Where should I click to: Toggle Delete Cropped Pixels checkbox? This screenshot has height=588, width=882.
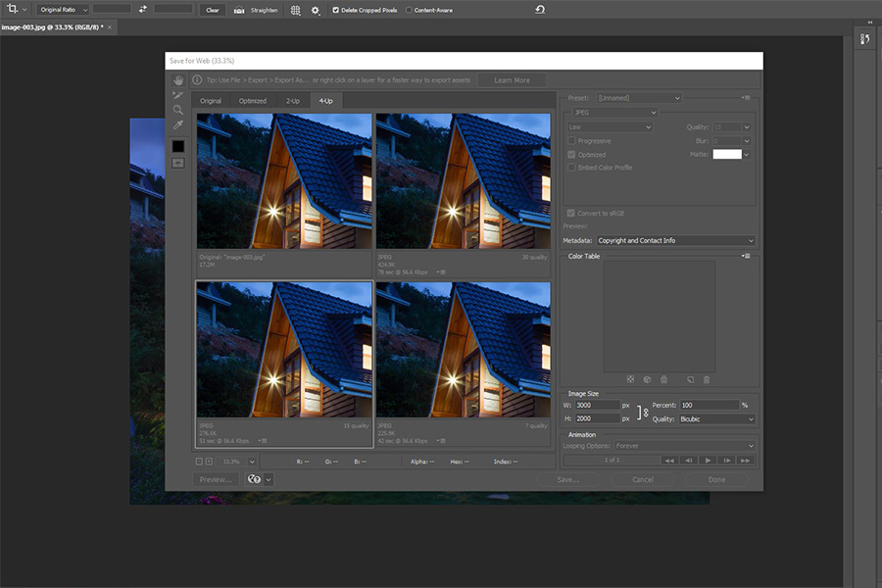(x=336, y=10)
